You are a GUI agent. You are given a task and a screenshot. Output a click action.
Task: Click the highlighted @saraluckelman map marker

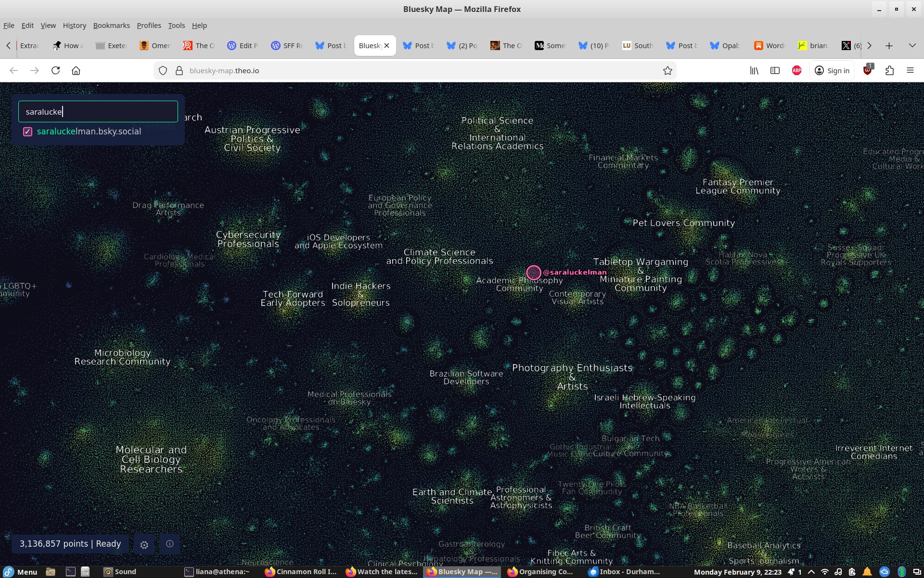533,273
